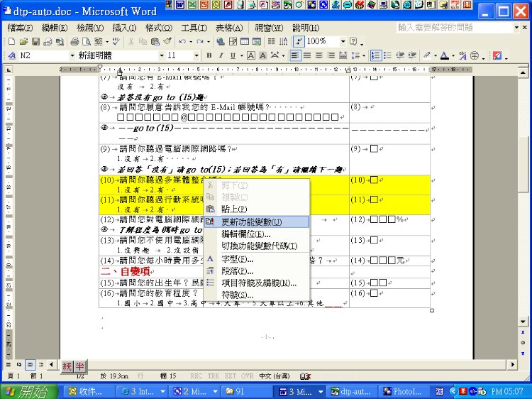
Task: Run the spelling check icon
Action: click(x=116, y=41)
